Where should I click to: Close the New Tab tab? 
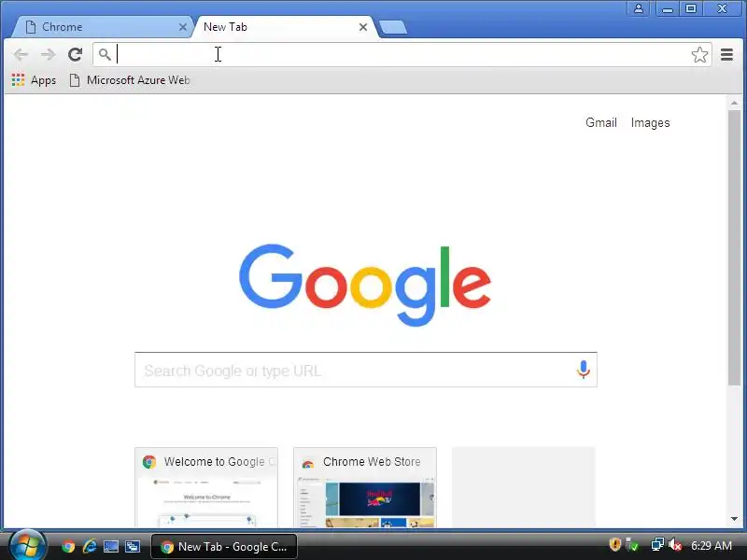363,27
